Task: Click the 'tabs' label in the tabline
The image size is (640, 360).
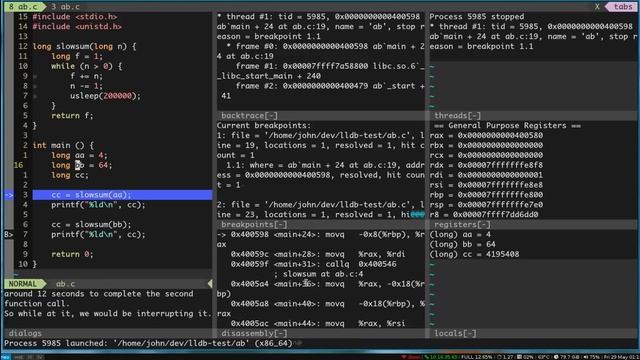Action: click(623, 7)
